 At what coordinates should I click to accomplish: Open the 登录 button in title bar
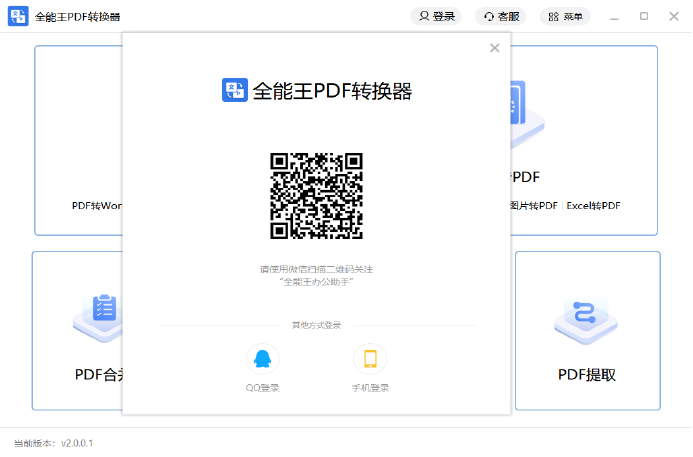point(437,16)
